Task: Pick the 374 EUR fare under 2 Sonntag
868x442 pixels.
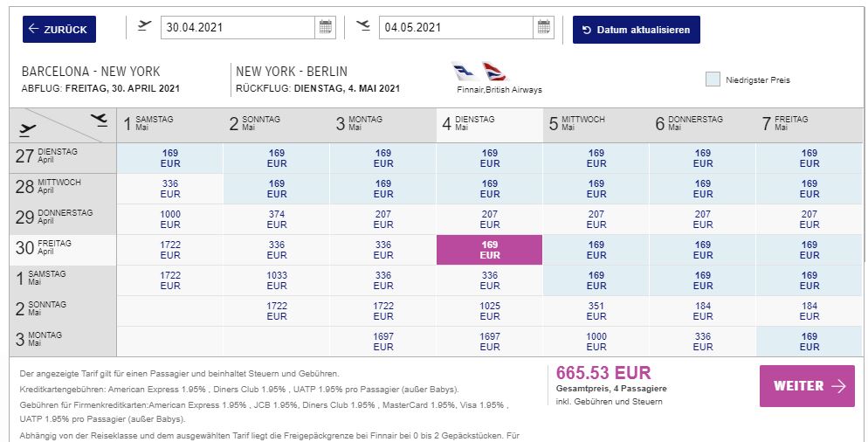Action: tap(276, 219)
